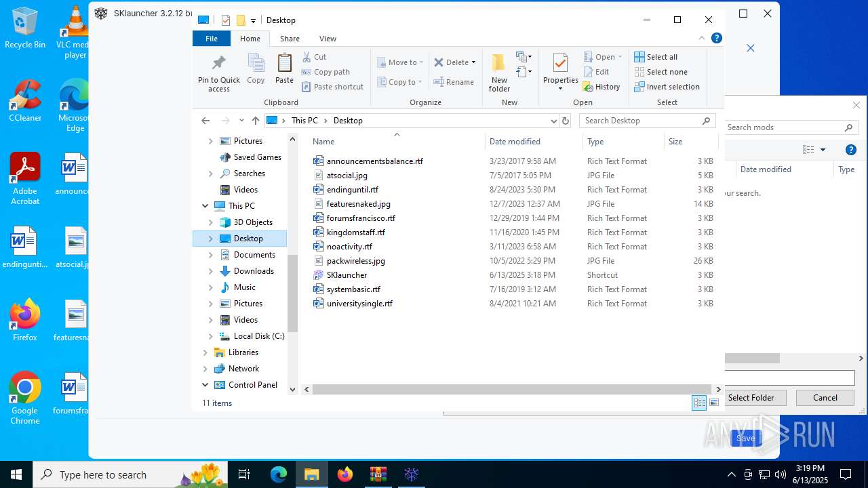Click Select Folder in mods dialog
Screen dimensions: 868x488
(751, 398)
